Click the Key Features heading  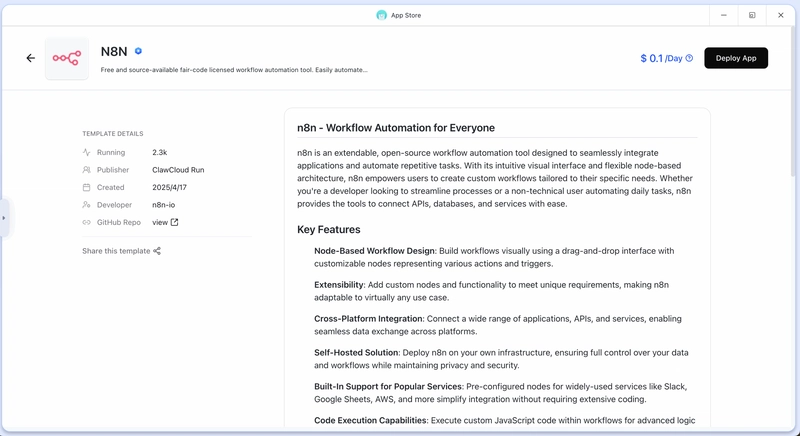point(329,229)
